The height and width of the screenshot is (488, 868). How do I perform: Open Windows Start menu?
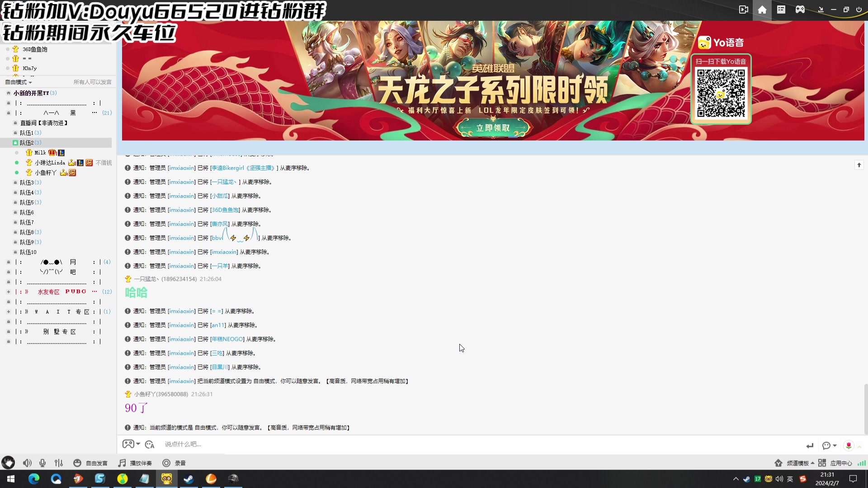11,479
